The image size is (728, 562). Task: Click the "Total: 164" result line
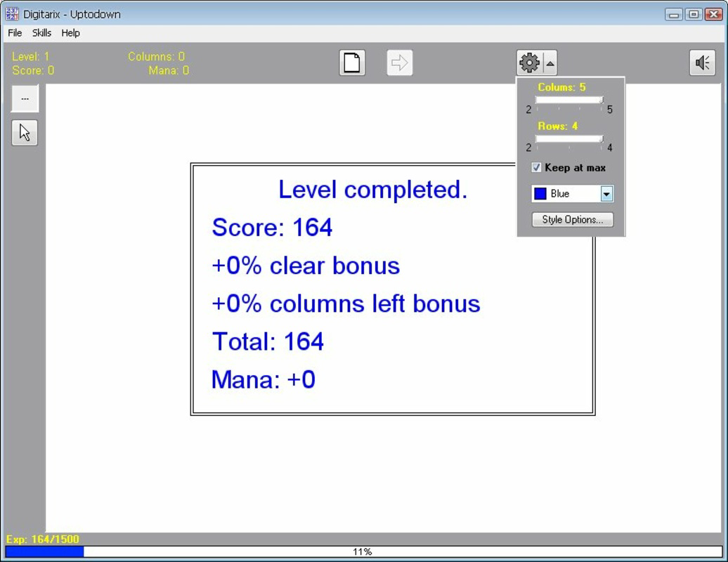tap(268, 341)
